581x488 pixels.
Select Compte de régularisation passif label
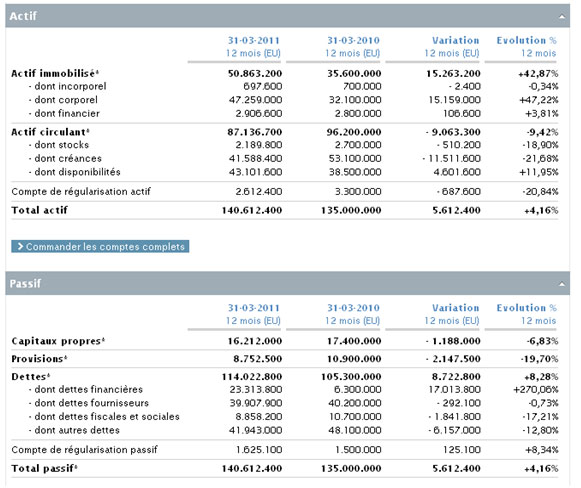point(84,450)
